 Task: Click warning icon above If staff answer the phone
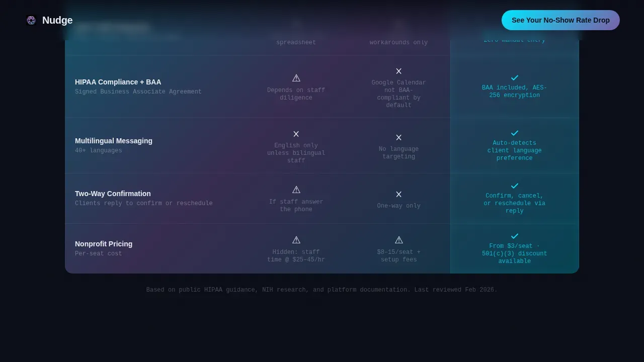coord(296,190)
